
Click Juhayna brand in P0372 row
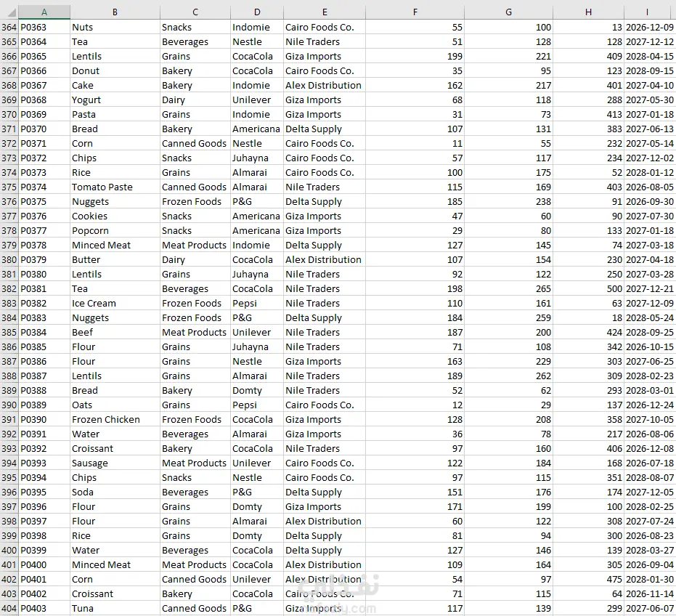257,158
